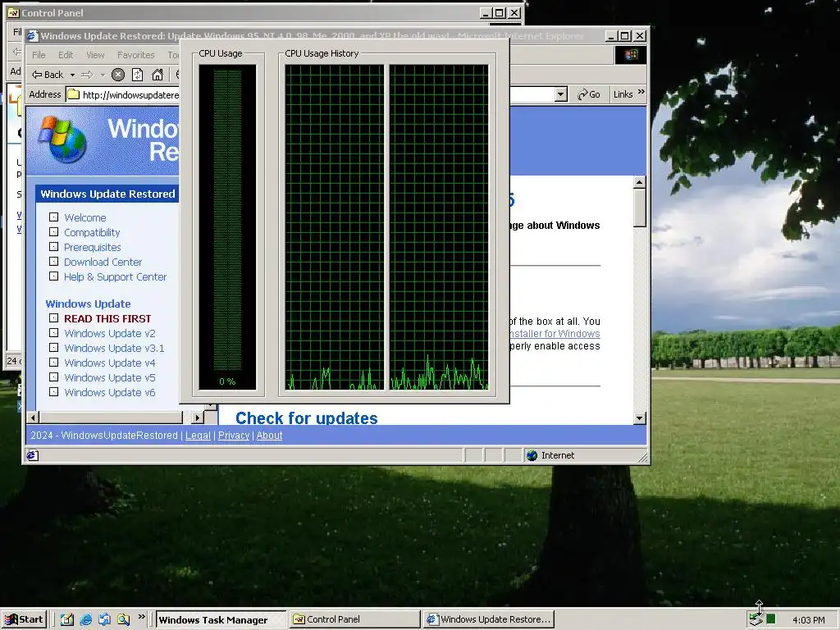Click the Installer for Windows hyperlink
Viewport: 840px width, 630px height.
555,334
